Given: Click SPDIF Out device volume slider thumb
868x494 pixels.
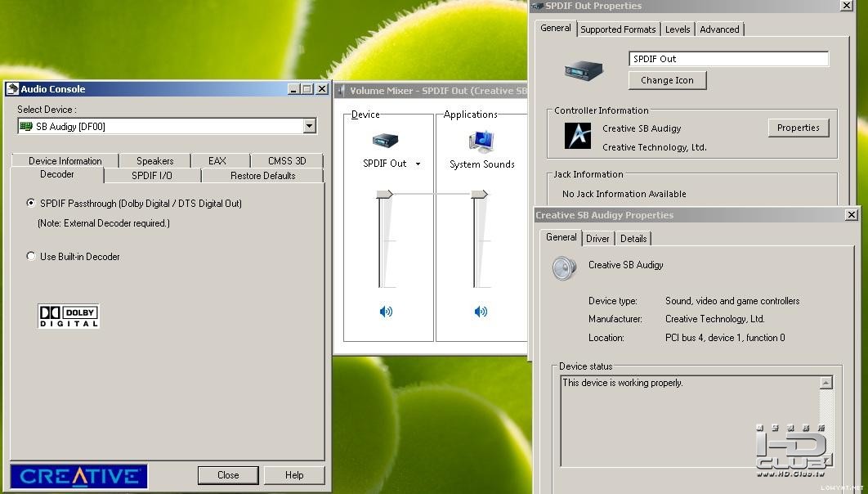Looking at the screenshot, I should point(384,194).
